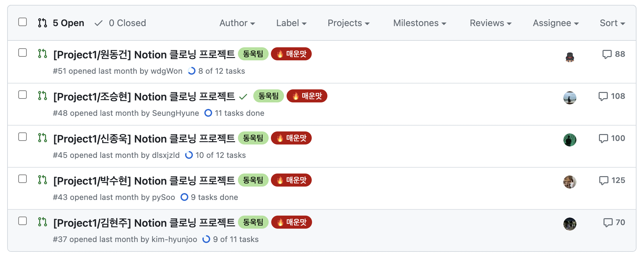This screenshot has height=258, width=644.
Task: Open the assignee avatar on PR #37
Action: click(x=570, y=224)
